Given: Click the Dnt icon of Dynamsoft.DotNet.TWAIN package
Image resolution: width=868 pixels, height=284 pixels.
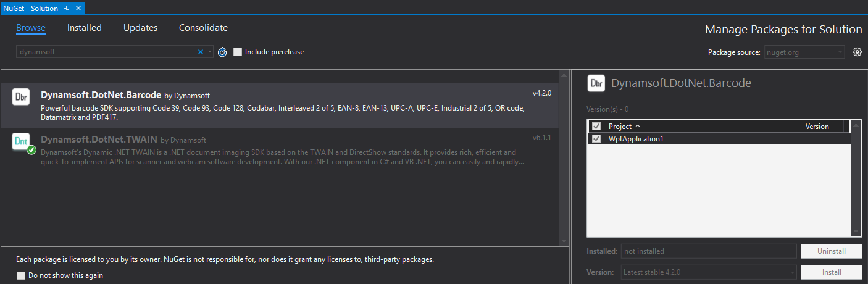Looking at the screenshot, I should 21,141.
